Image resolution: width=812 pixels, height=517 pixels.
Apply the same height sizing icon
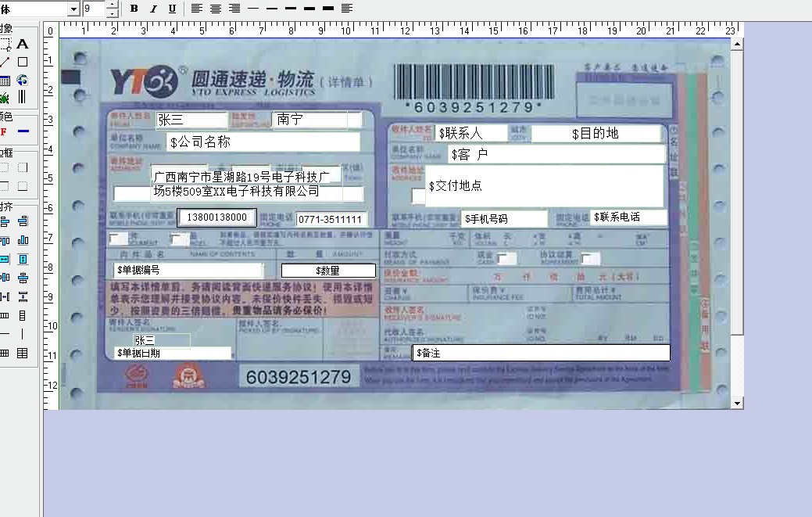[23, 259]
